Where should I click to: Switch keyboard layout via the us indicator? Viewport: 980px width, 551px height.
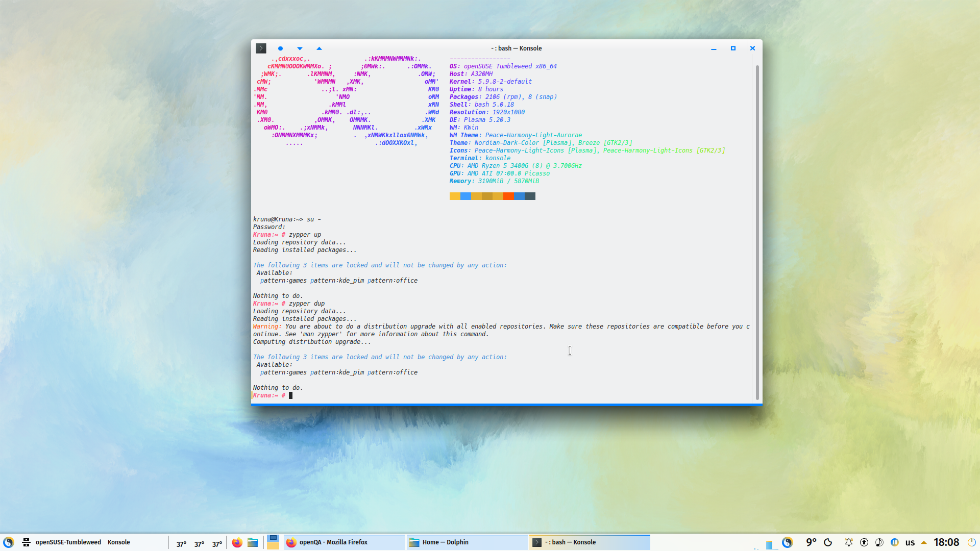[910, 542]
